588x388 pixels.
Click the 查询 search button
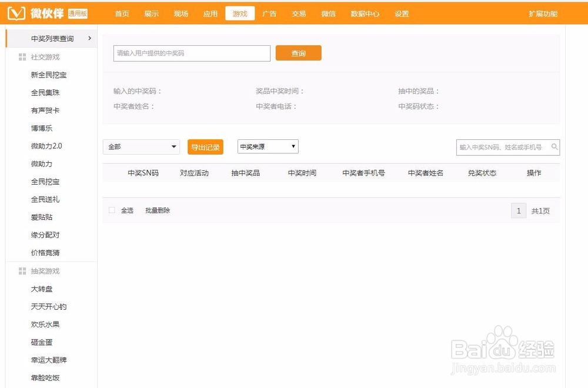pyautogui.click(x=298, y=53)
